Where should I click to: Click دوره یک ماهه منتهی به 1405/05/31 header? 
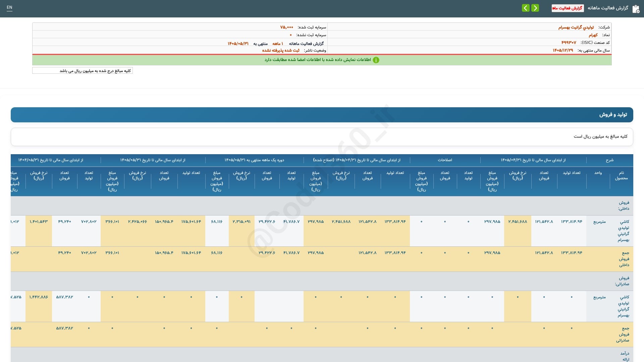click(254, 160)
